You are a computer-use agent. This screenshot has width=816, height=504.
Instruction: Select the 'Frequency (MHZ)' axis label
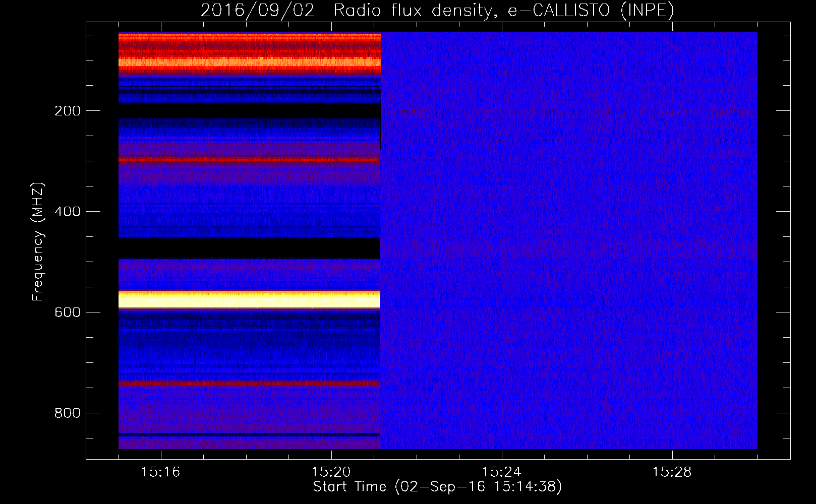[38, 242]
